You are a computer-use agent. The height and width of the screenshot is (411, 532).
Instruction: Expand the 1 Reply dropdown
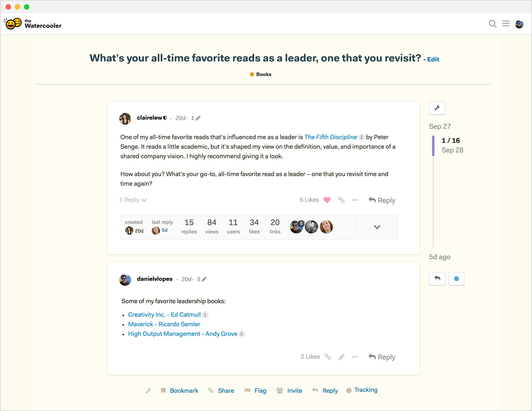133,200
